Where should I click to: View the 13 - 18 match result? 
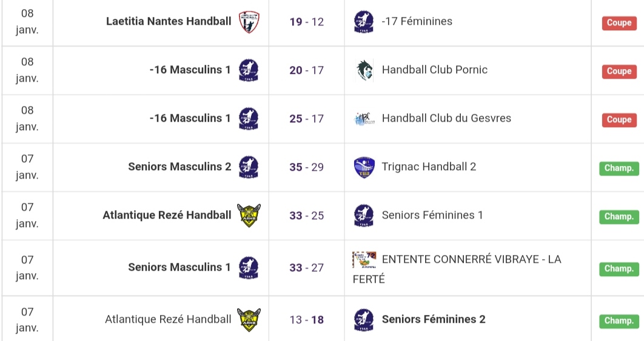(x=307, y=320)
